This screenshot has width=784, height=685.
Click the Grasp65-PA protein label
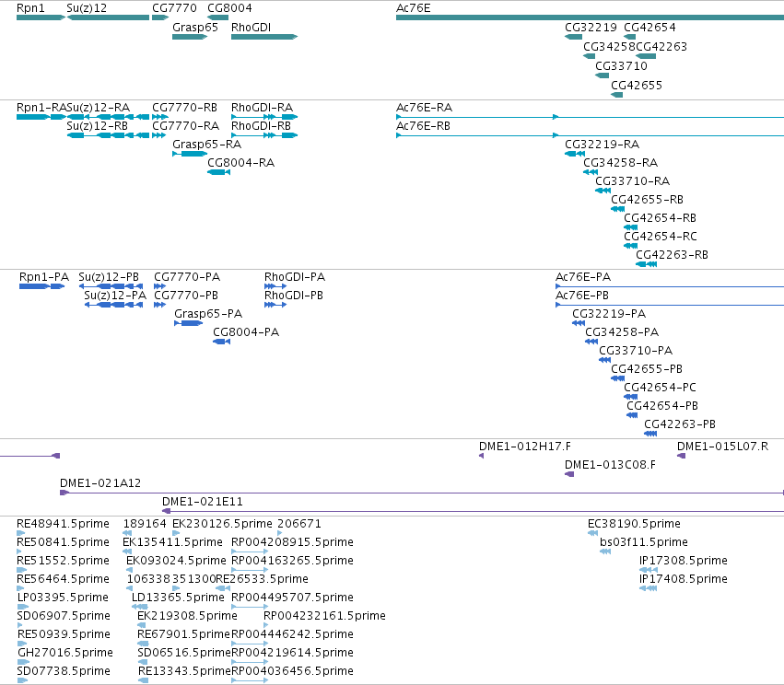point(208,314)
